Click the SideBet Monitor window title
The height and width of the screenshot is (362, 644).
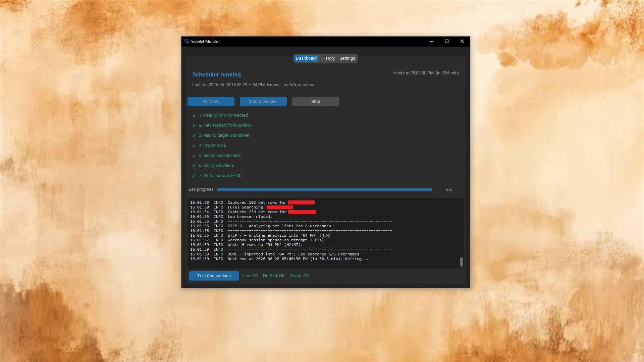(x=205, y=42)
